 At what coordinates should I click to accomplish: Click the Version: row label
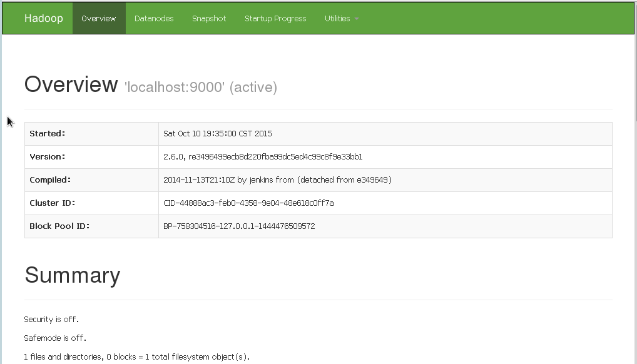click(x=47, y=157)
